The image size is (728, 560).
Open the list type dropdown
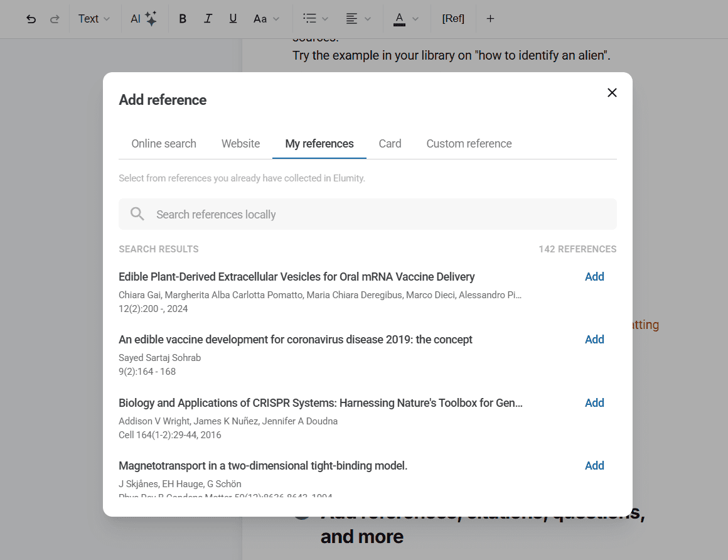(x=315, y=19)
